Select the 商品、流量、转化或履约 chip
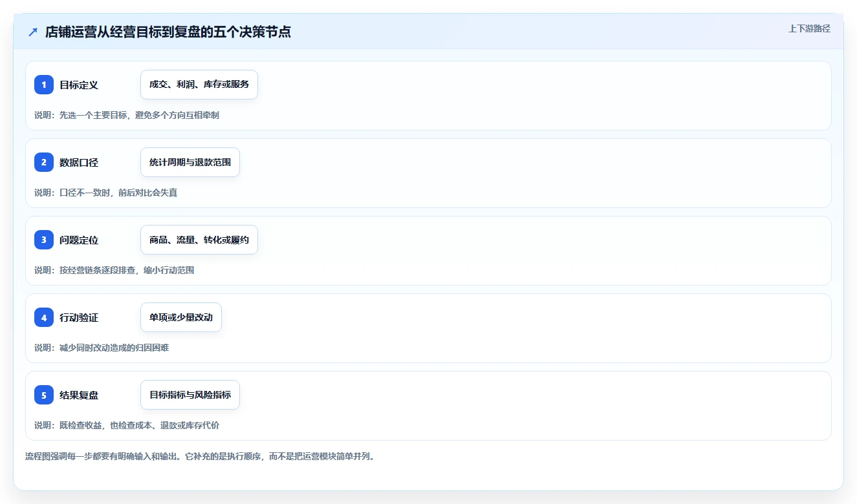The image size is (857, 504). [x=199, y=240]
